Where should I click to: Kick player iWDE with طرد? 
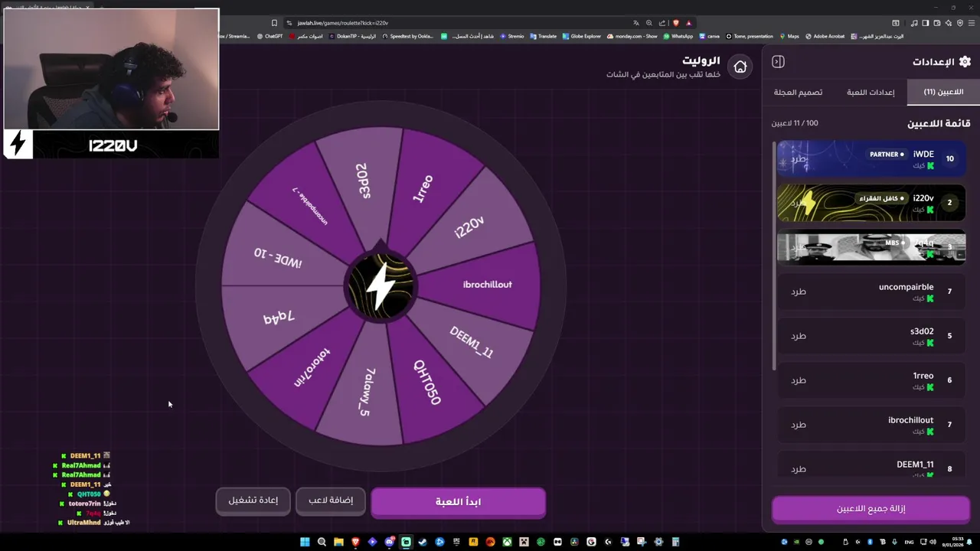(x=799, y=158)
